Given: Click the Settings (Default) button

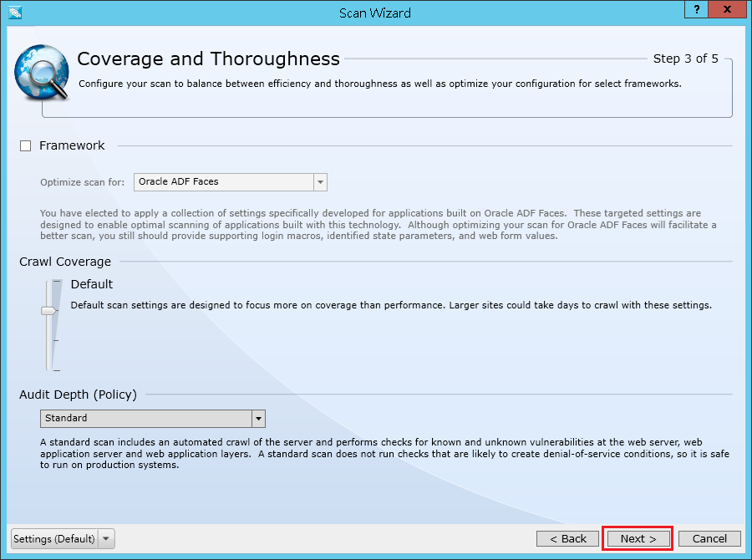Looking at the screenshot, I should [54, 539].
